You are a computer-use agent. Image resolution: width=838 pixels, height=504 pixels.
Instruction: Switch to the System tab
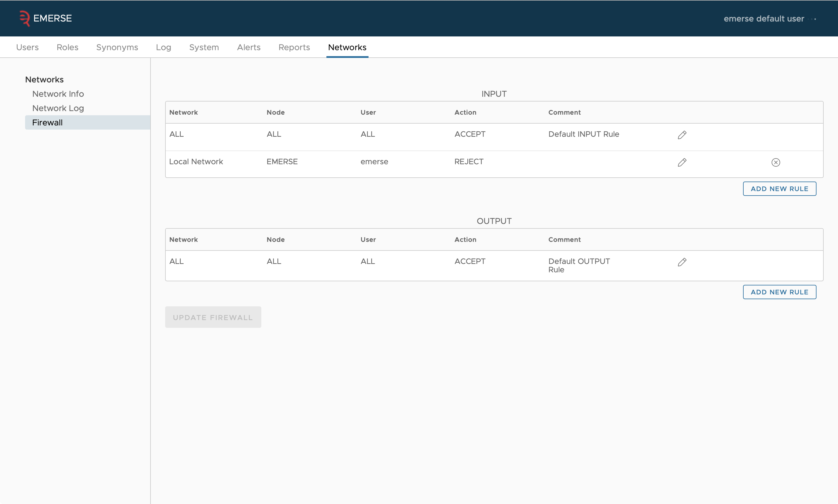204,47
